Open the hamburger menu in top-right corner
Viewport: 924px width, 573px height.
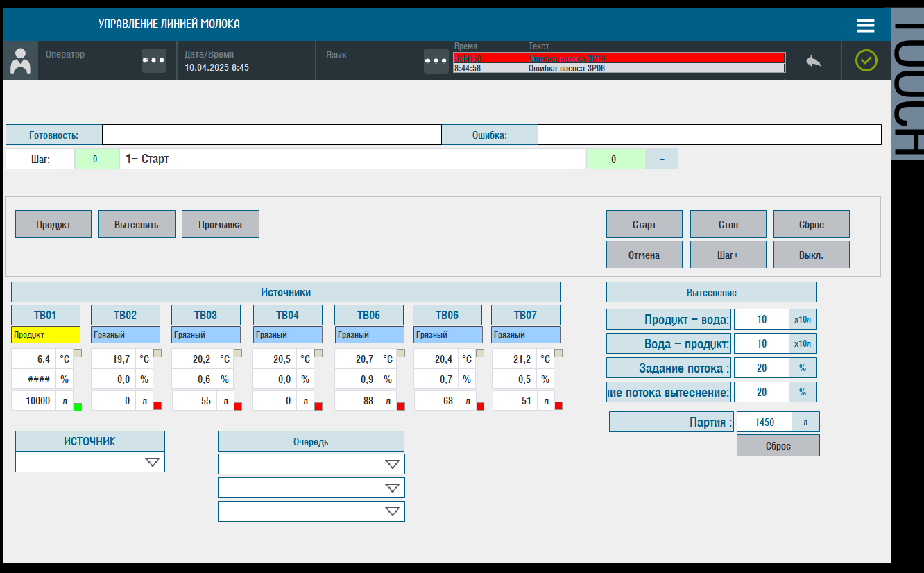click(x=865, y=25)
